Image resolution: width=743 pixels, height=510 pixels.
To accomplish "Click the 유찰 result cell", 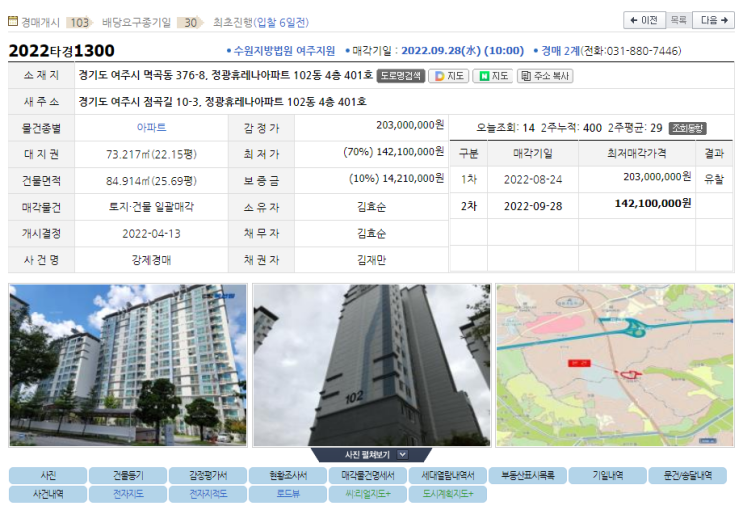I will click(714, 179).
